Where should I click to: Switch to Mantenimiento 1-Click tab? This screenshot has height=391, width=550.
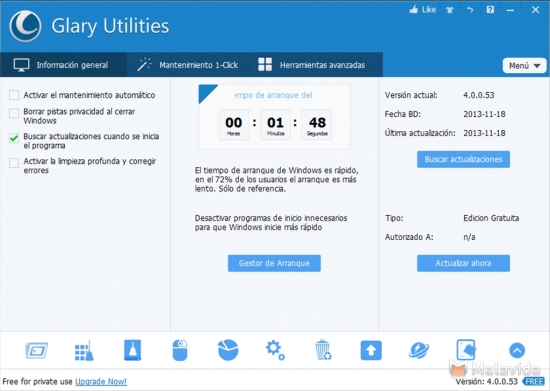191,65
